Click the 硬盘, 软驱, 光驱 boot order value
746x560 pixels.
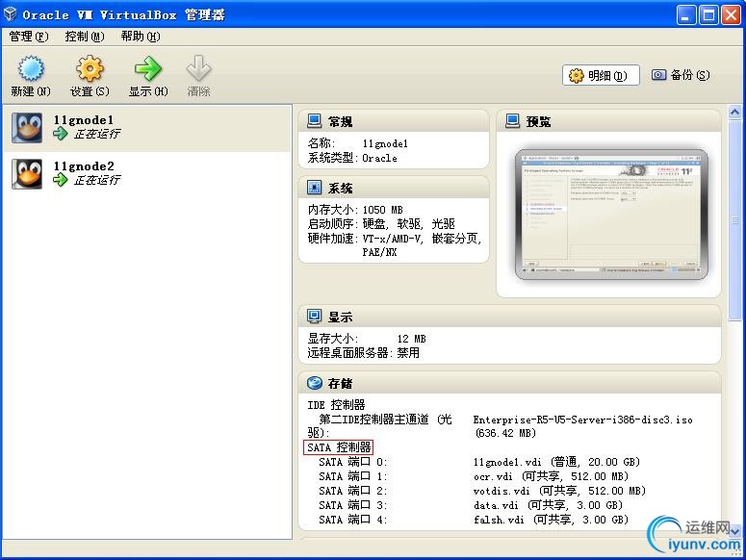click(409, 224)
